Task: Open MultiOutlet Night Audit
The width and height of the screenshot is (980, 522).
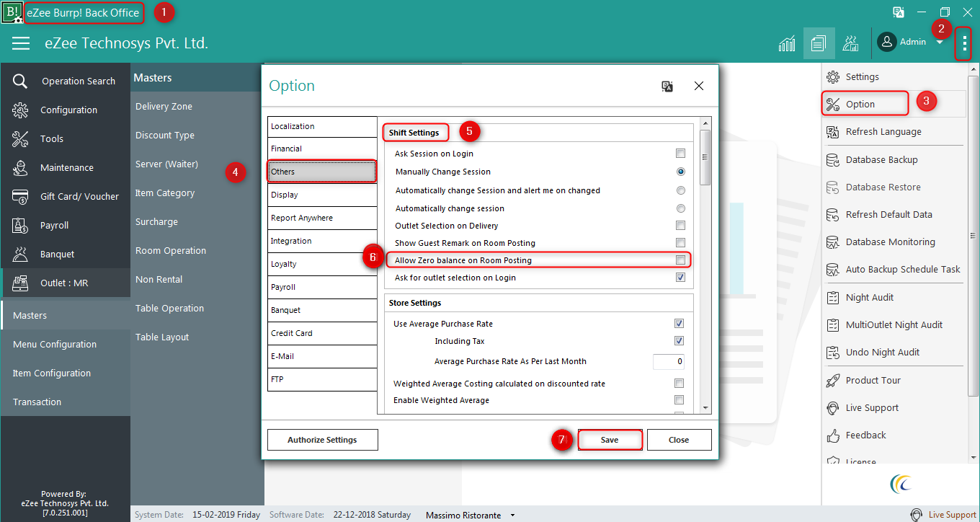Action: (x=894, y=324)
